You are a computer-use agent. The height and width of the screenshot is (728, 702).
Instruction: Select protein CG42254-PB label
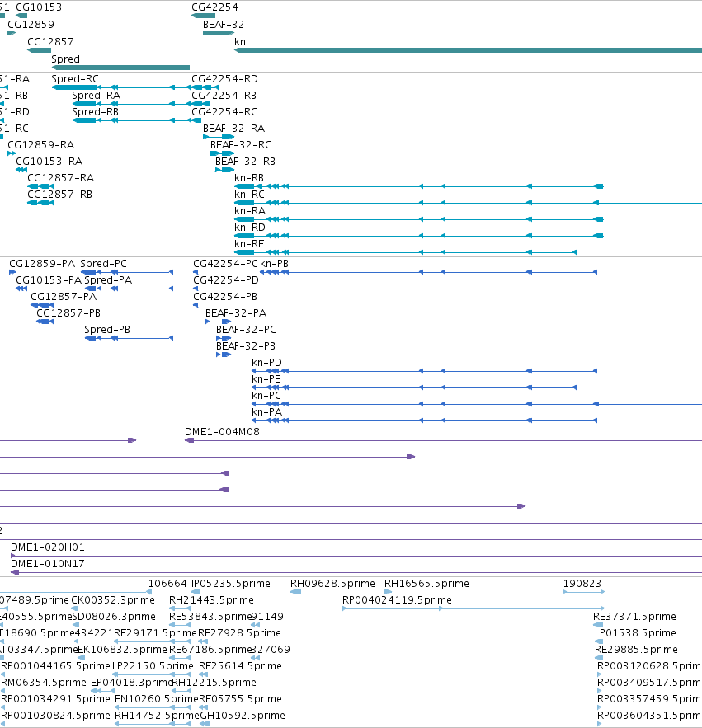225,296
